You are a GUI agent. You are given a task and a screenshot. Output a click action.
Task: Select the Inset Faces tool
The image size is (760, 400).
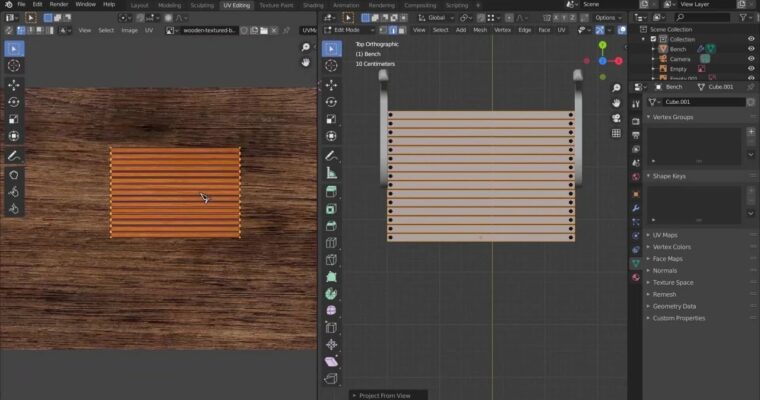coord(332,209)
